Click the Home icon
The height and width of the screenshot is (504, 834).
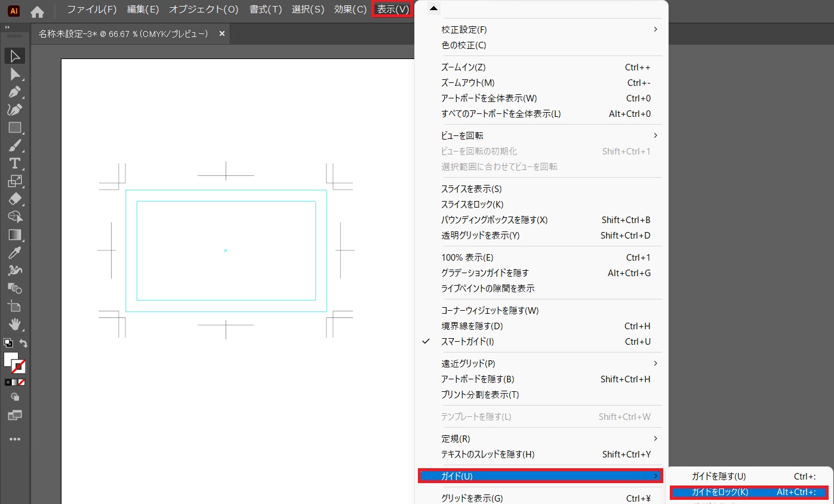[37, 11]
